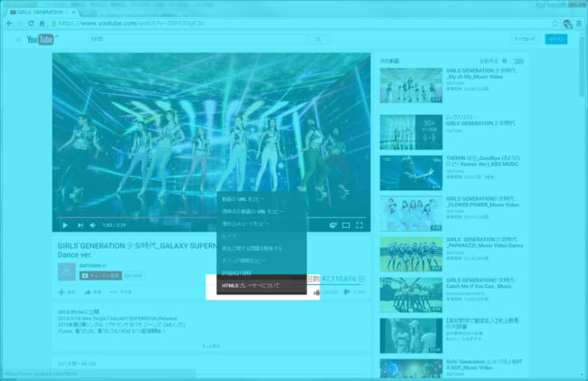Select the HTML5 player entry in the context menu
This screenshot has height=381, width=588.
261,285
